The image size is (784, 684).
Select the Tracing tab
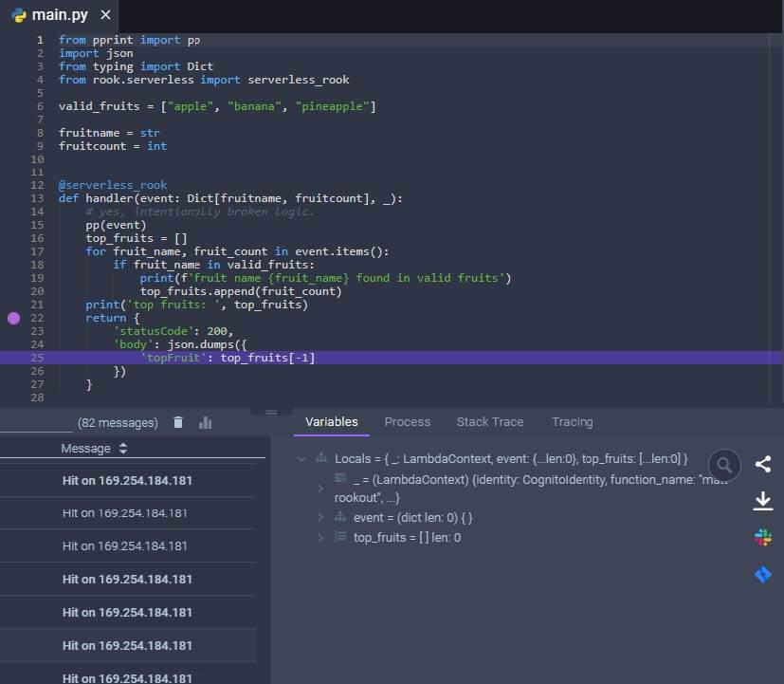pos(572,422)
